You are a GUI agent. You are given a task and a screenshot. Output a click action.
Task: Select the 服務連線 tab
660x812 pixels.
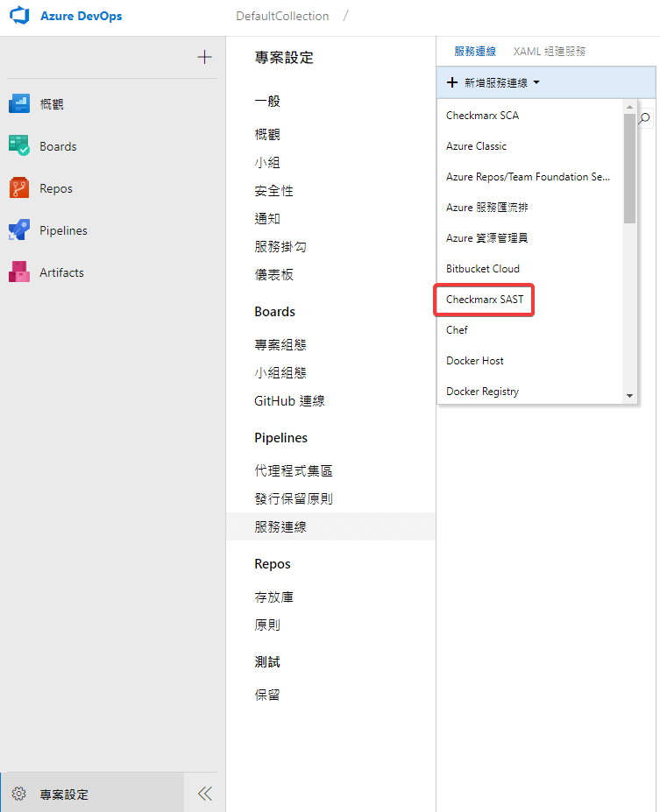click(x=475, y=52)
